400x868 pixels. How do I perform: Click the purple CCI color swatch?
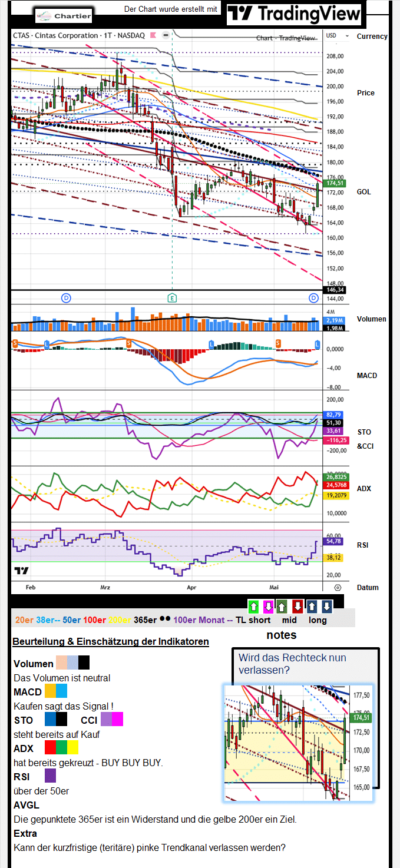[x=106, y=720]
